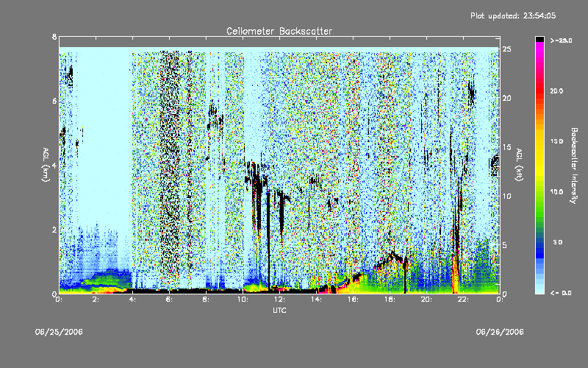The width and height of the screenshot is (588, 368).
Task: Click the '4' tick on the km axis
Action: tap(54, 166)
